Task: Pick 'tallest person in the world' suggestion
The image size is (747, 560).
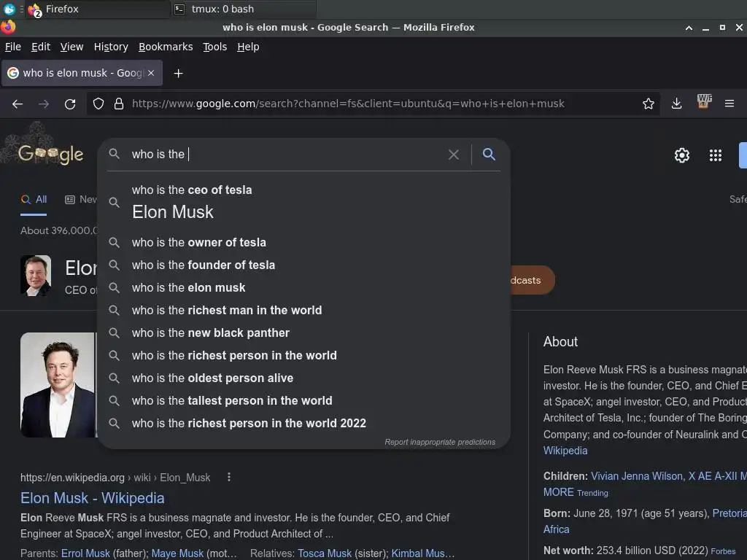Action: tap(304, 400)
